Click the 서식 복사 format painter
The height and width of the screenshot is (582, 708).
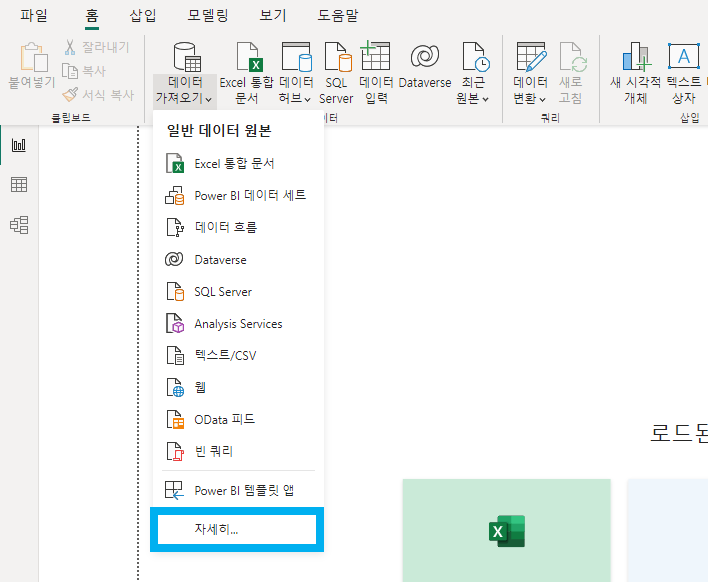tap(98, 94)
